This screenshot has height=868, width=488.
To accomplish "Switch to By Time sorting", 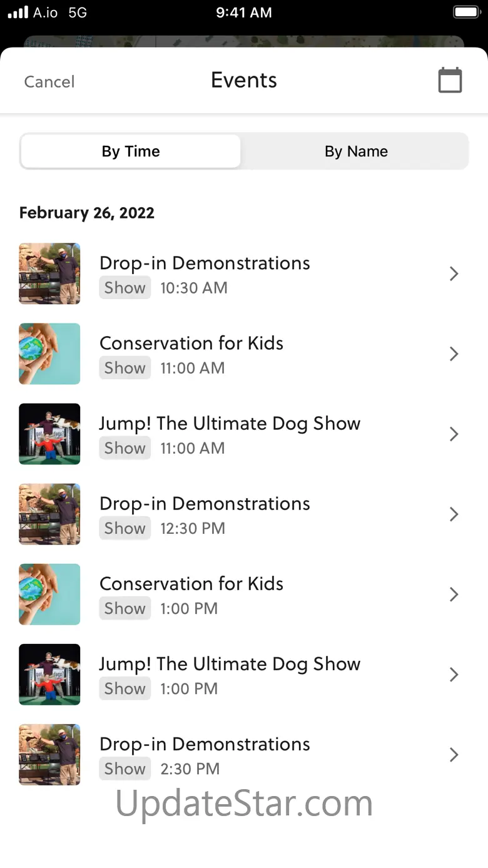I will tap(131, 151).
